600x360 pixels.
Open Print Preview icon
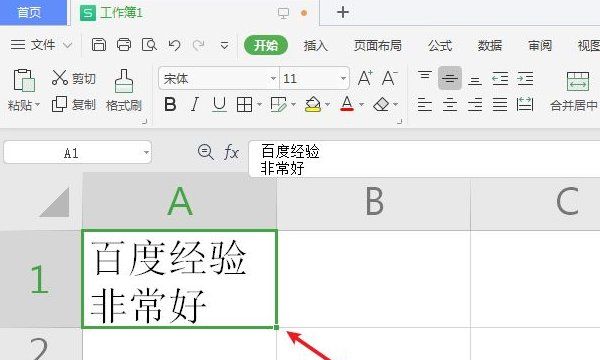click(x=149, y=45)
